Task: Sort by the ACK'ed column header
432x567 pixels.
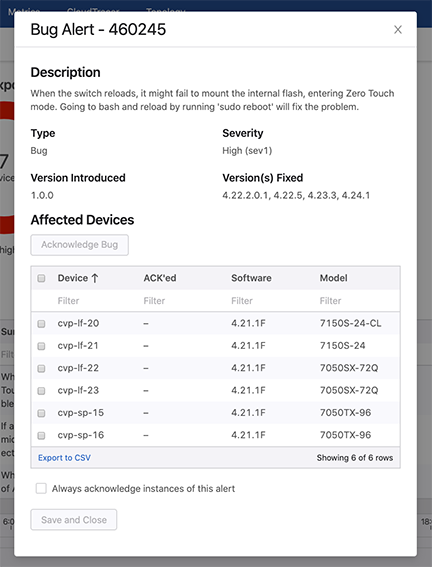Action: (160, 278)
